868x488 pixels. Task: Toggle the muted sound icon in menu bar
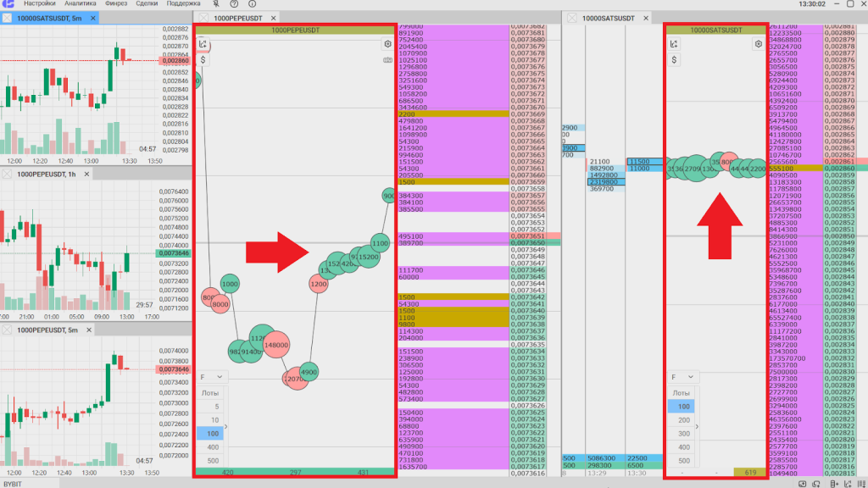[x=215, y=4]
